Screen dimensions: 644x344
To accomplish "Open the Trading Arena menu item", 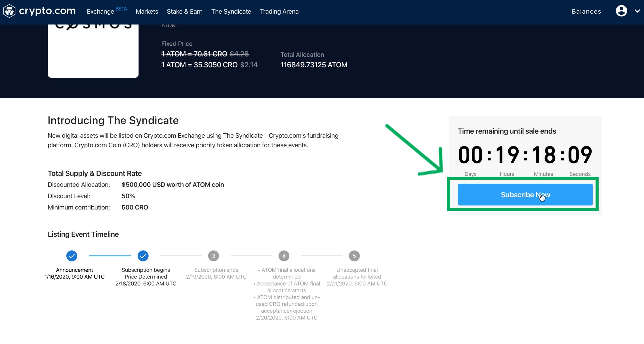I will 279,11.
